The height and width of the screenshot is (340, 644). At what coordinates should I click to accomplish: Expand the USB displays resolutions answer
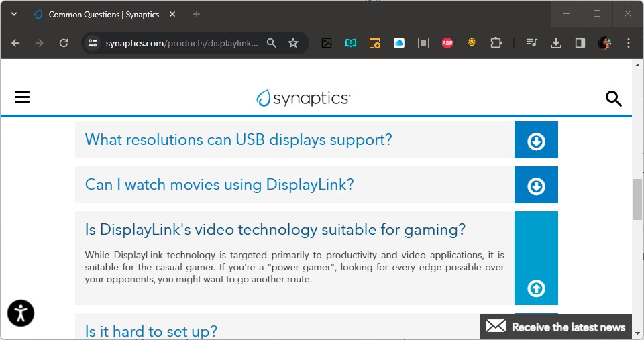[536, 139]
